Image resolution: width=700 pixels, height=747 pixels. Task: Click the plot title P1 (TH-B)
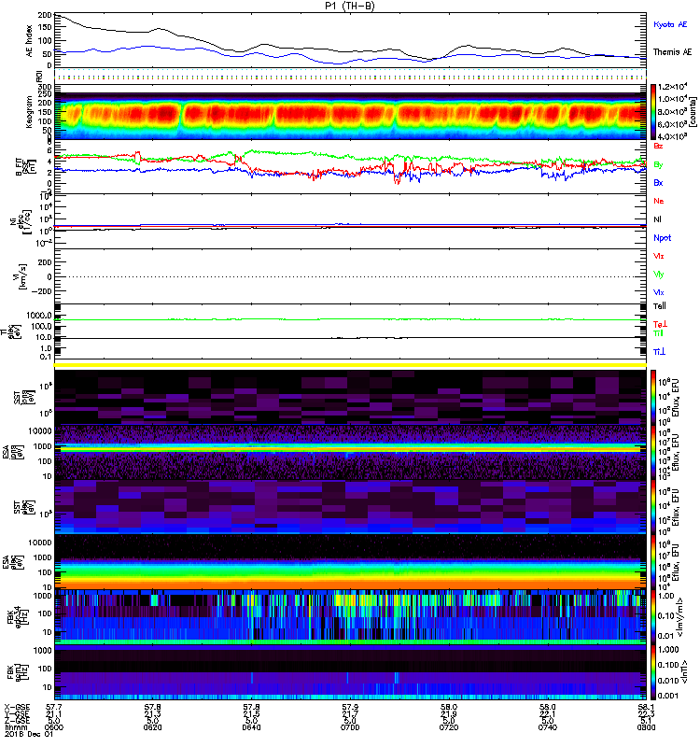click(x=350, y=6)
